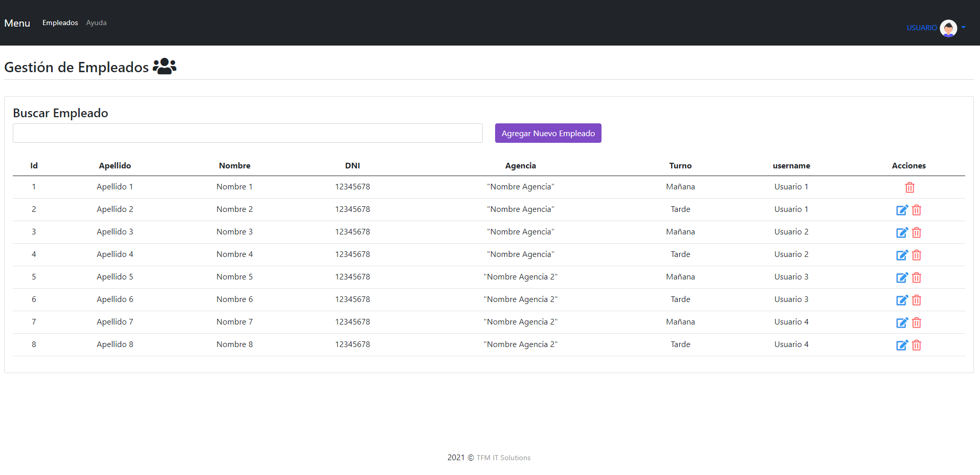980x475 pixels.
Task: Edit the row for Nombre 6
Action: [x=902, y=300]
